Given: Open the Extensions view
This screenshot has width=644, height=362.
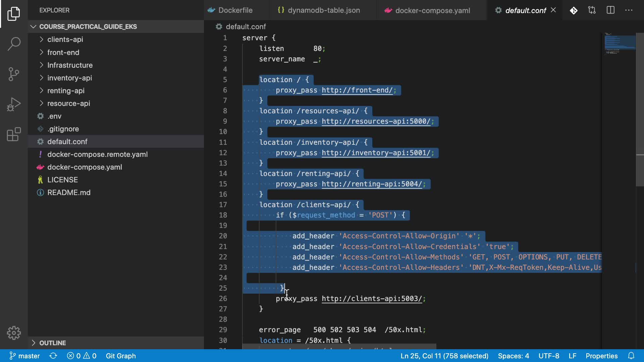Looking at the screenshot, I should point(14,134).
